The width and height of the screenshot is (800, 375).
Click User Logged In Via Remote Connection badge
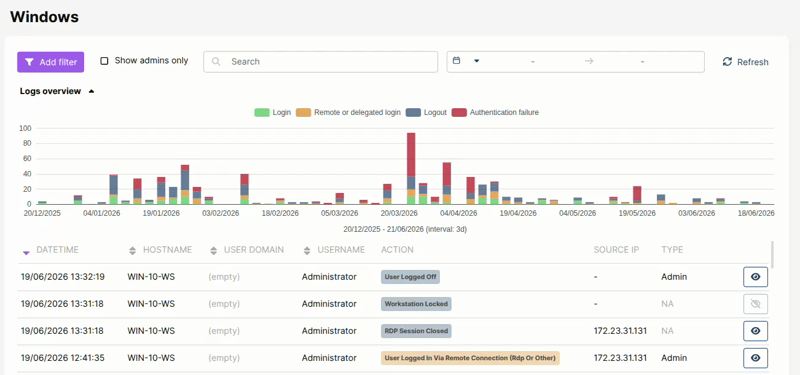[x=470, y=358]
